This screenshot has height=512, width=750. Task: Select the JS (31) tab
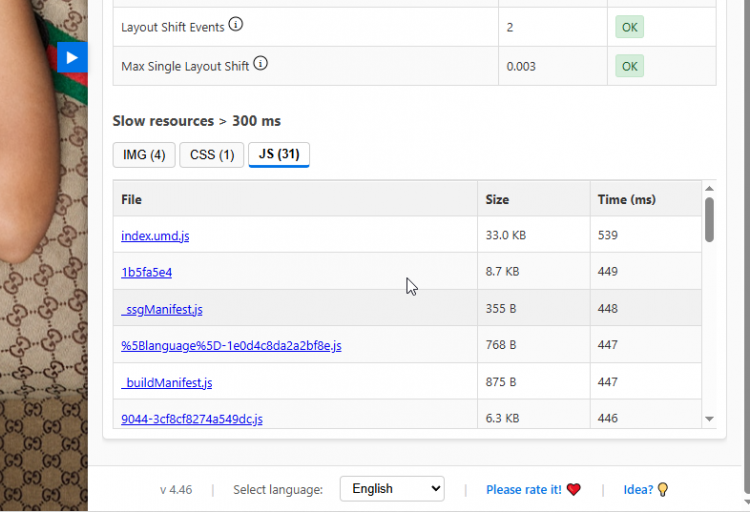click(279, 155)
